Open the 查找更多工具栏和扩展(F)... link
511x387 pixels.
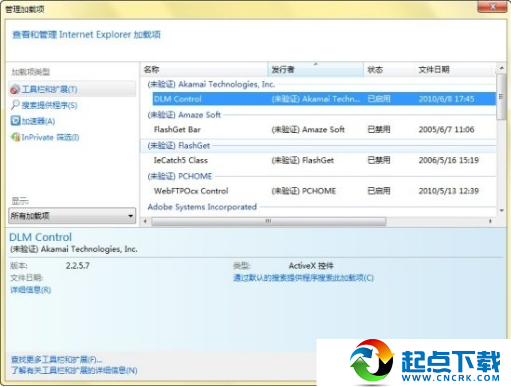point(56,360)
